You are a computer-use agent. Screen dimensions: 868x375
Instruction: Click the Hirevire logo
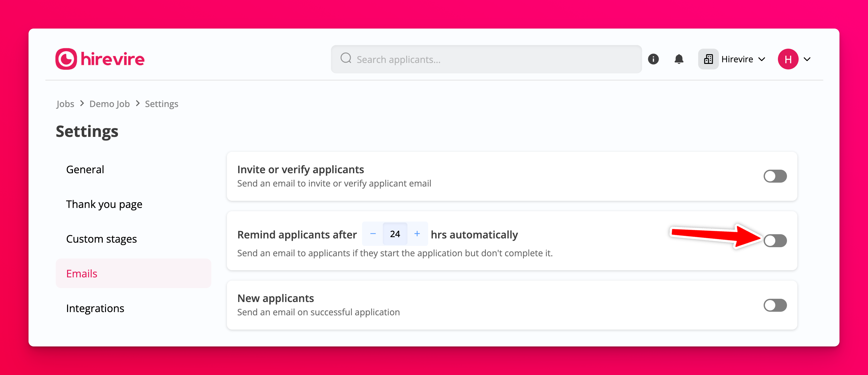tap(100, 59)
